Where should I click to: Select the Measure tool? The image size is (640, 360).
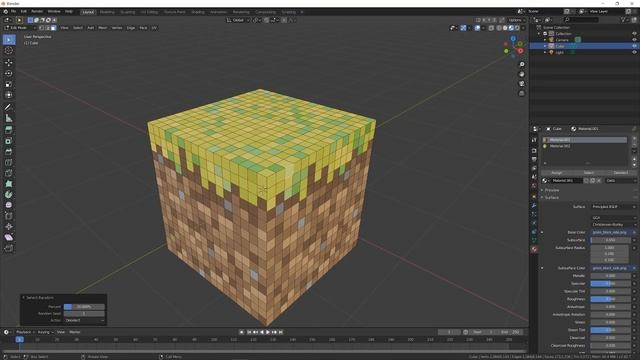[x=9, y=118]
